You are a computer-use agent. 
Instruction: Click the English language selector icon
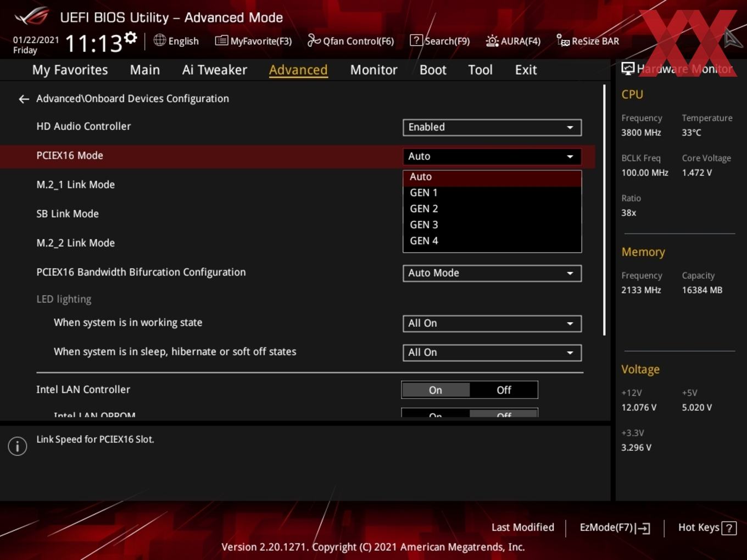[159, 41]
